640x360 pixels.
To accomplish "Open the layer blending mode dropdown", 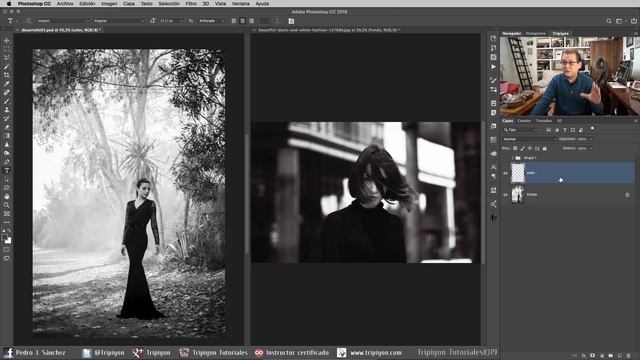I will (x=529, y=139).
